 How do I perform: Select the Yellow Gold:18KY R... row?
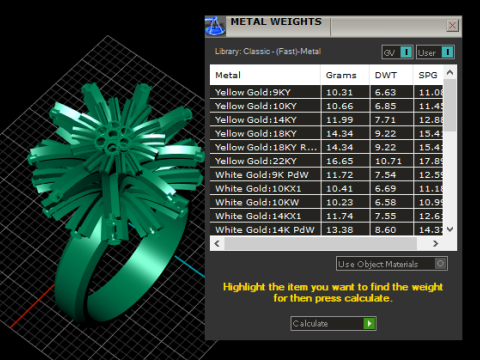(x=326, y=147)
